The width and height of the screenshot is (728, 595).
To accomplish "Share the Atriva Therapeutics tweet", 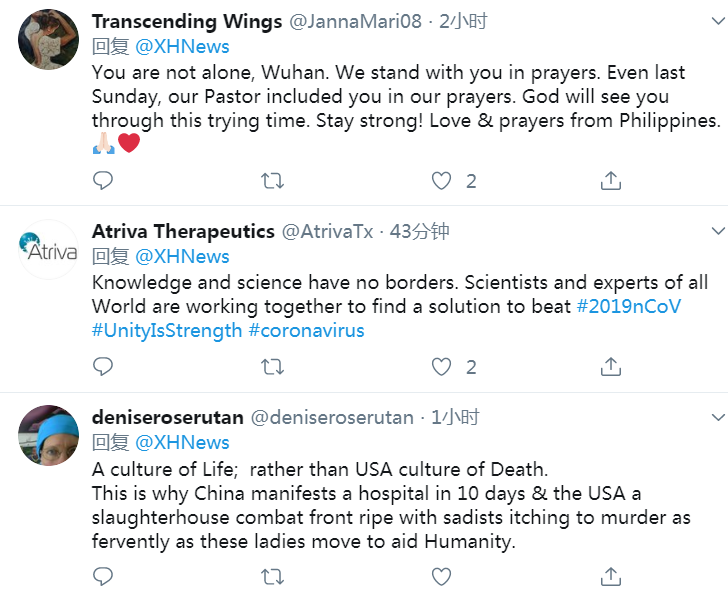I will click(x=610, y=367).
